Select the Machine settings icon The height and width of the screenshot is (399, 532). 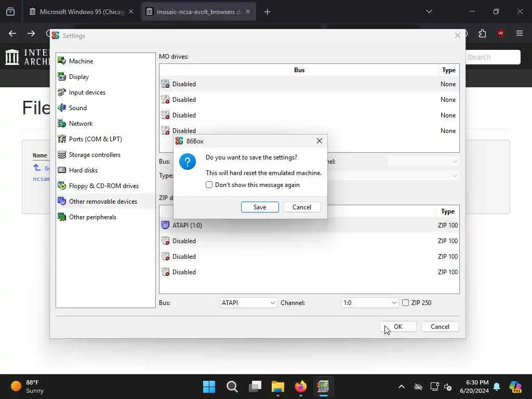click(x=62, y=61)
